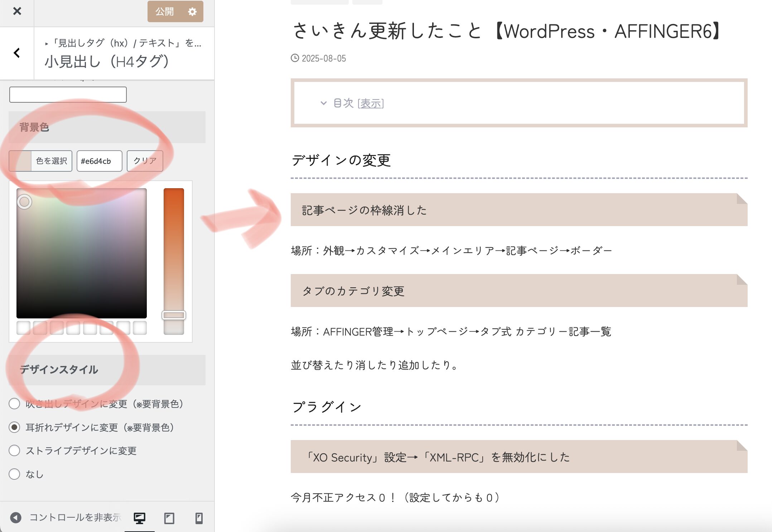
Task: Select 吹き出しデザインに変更 radio option
Action: (14, 404)
